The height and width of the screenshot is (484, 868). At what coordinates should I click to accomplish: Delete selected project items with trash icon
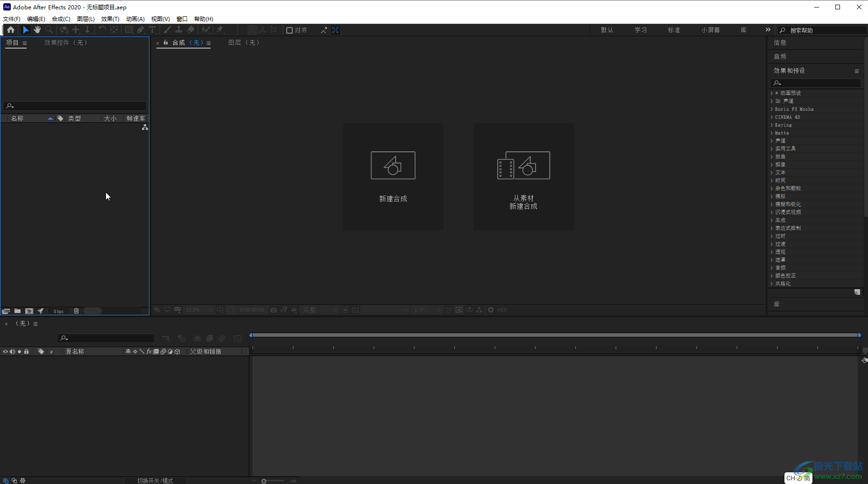77,311
